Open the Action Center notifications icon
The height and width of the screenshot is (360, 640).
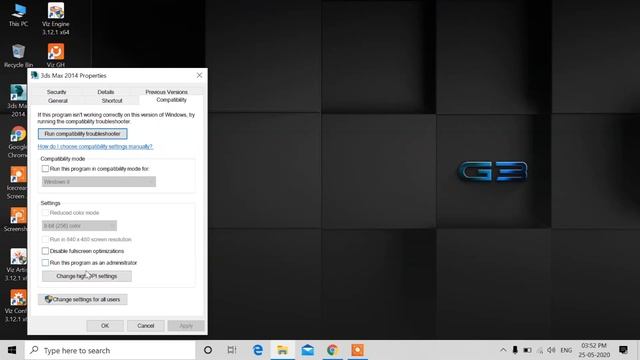coord(623,350)
